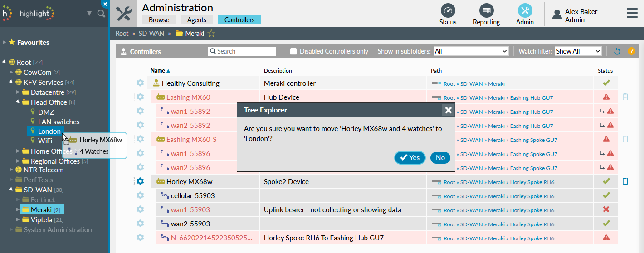This screenshot has height=253, width=644.
Task: Click No to cancel the move
Action: tap(440, 157)
